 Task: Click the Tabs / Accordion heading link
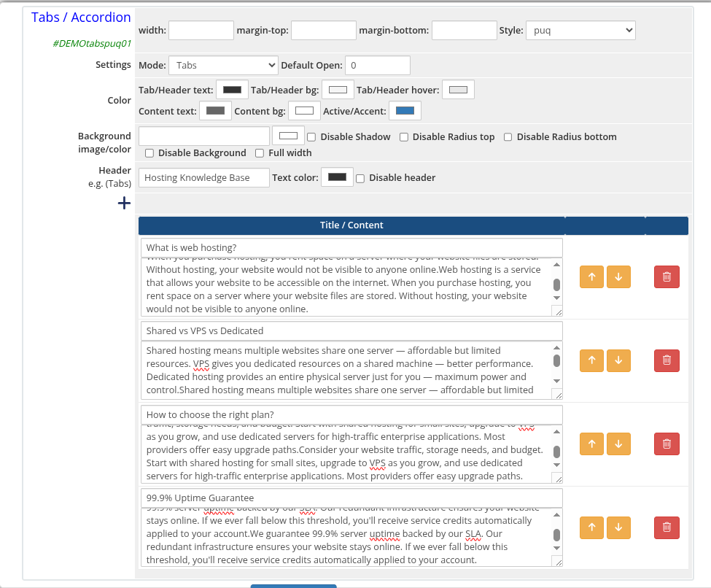tap(79, 17)
